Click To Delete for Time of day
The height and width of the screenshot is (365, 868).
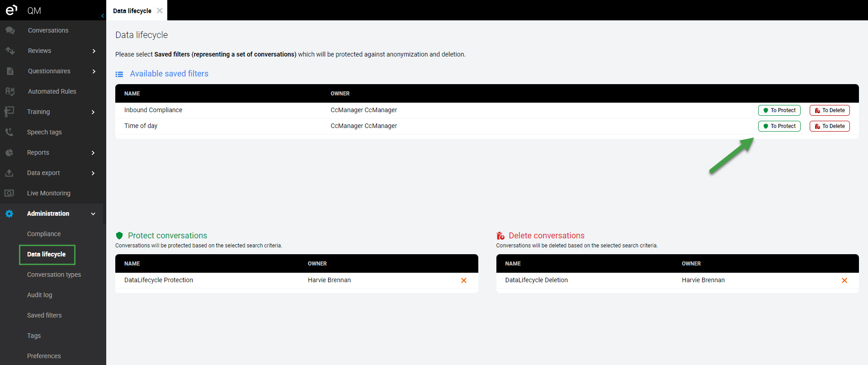tap(829, 126)
